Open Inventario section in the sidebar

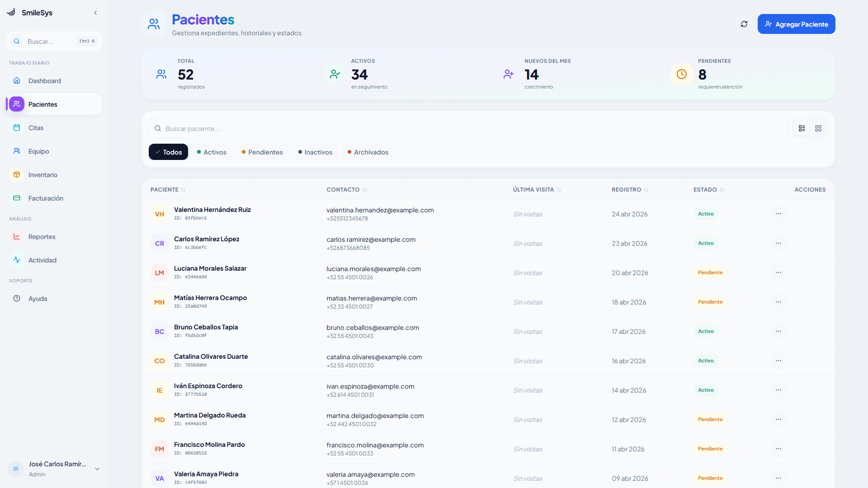click(54, 174)
